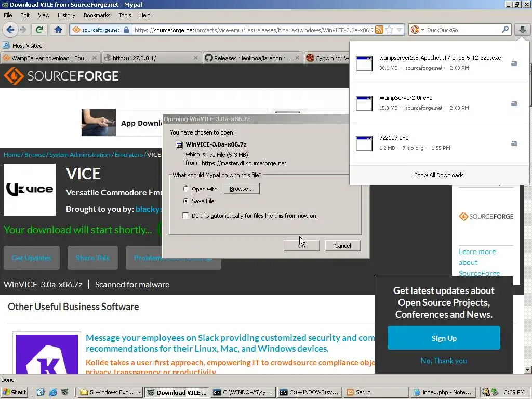Open the address bar history dropdown

(400, 30)
